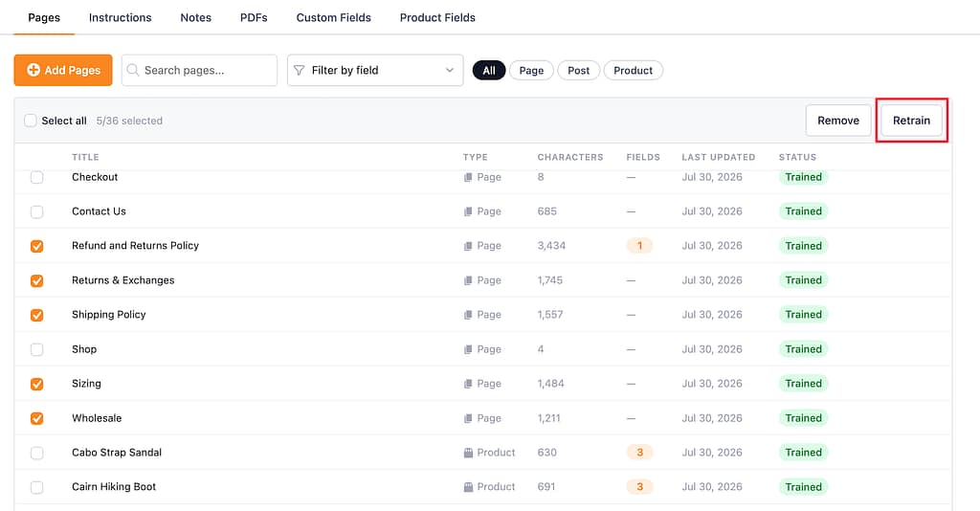This screenshot has height=511, width=980.
Task: Click the CHARACTERS column header
Action: (x=570, y=157)
